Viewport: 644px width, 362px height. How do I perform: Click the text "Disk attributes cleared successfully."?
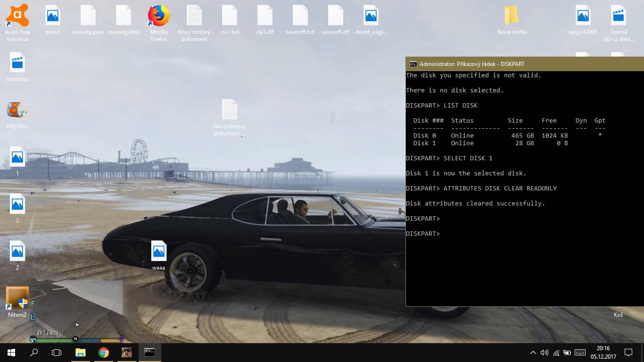click(x=475, y=204)
